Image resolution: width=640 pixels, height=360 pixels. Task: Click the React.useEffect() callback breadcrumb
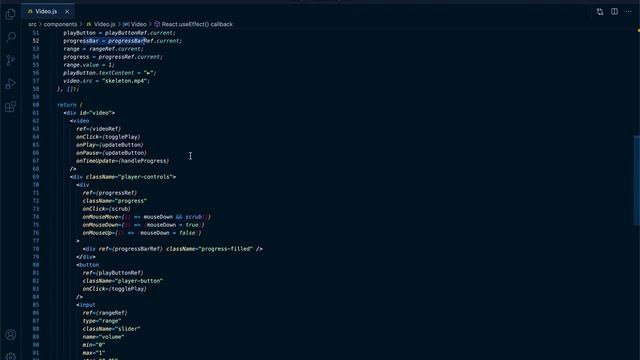193,24
